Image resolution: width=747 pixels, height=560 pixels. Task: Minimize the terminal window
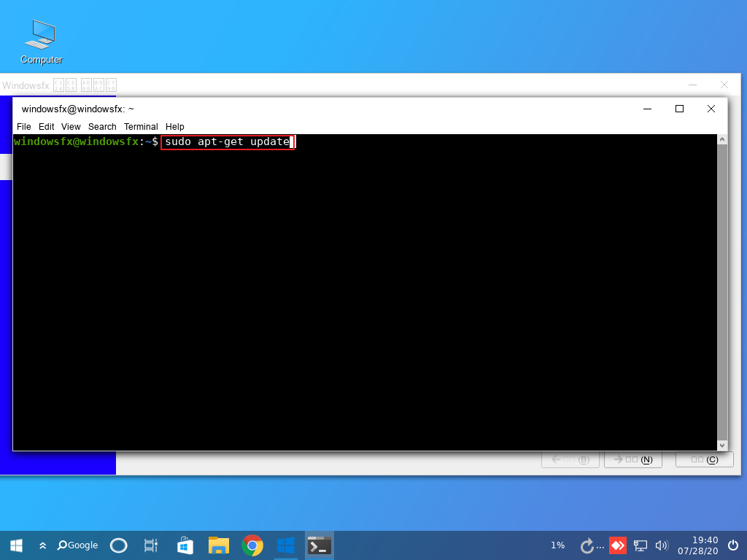point(648,109)
